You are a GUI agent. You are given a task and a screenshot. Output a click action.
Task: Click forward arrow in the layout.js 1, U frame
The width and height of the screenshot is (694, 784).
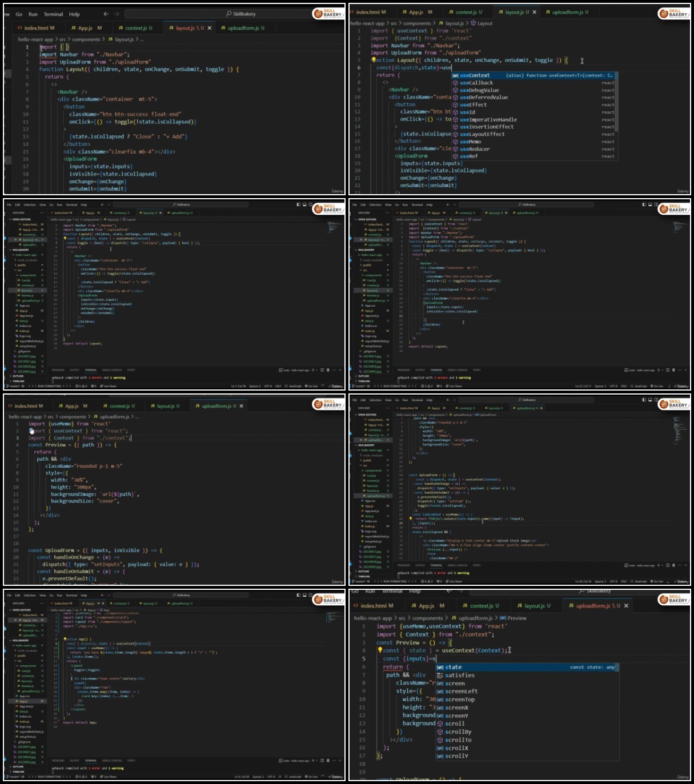117,14
